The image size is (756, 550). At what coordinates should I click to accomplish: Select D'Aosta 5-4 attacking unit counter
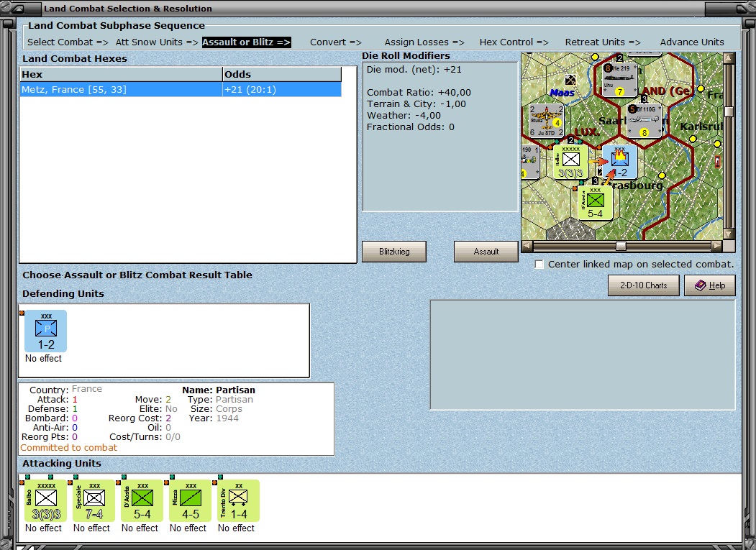pyautogui.click(x=142, y=500)
